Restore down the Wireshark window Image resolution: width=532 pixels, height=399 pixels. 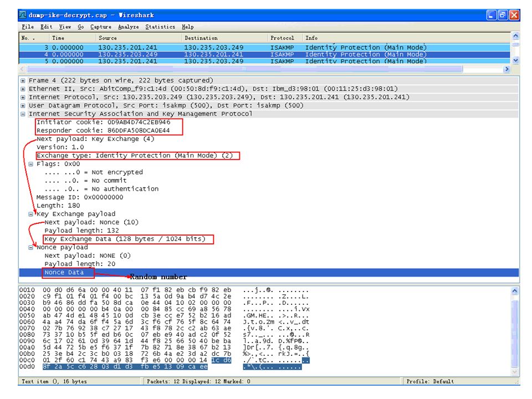tap(503, 15)
